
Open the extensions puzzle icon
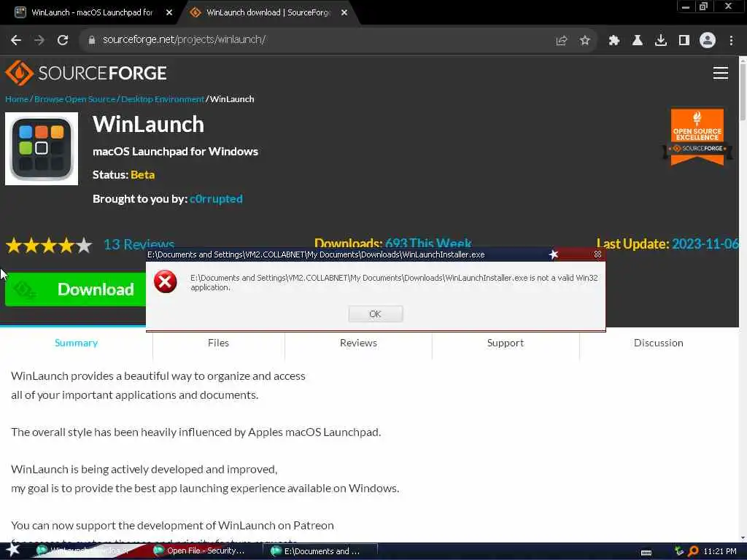pyautogui.click(x=614, y=41)
